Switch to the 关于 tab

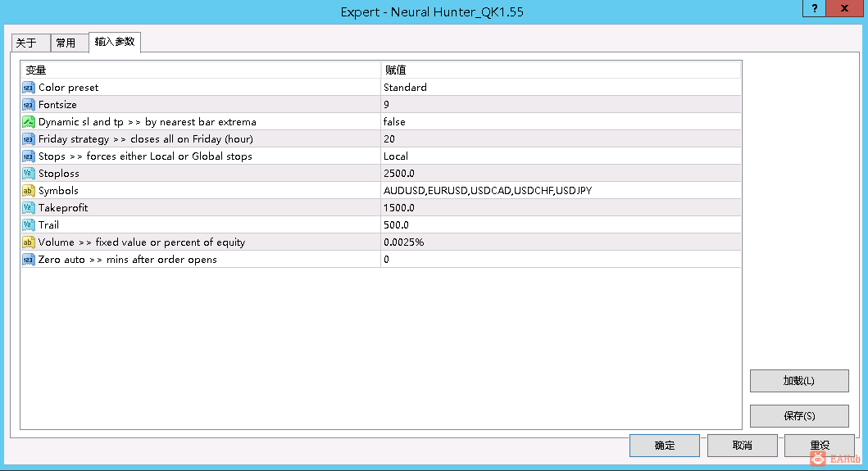coord(30,43)
